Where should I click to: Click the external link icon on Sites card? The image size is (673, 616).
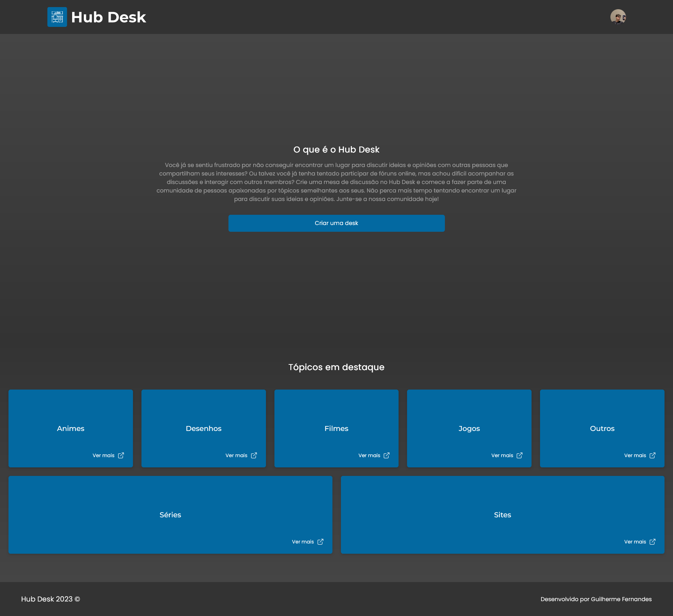[652, 542]
